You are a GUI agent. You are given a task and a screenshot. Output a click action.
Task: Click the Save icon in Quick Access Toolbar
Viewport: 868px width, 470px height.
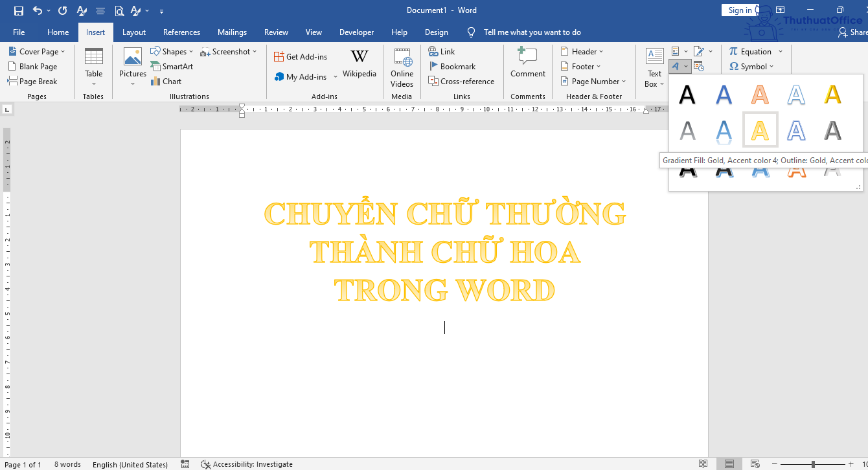19,10
